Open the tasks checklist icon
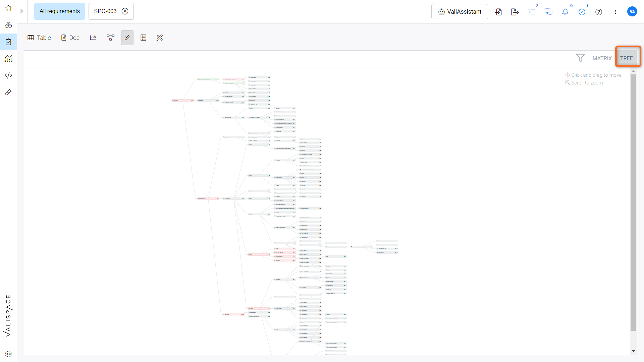 pos(532,12)
